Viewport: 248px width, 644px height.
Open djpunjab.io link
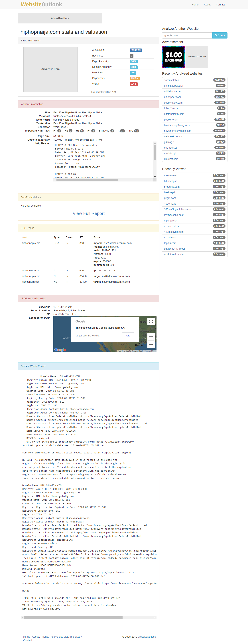[170, 221]
